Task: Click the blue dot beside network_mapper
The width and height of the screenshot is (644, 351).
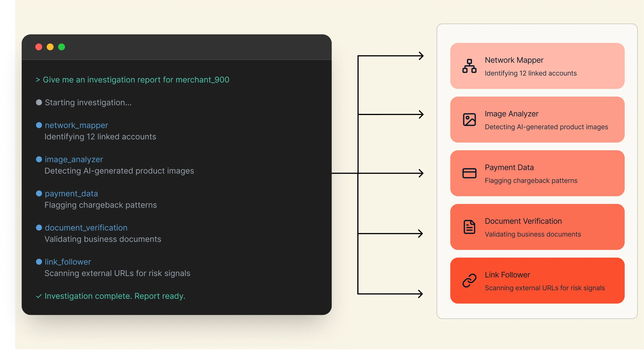Action: (39, 125)
